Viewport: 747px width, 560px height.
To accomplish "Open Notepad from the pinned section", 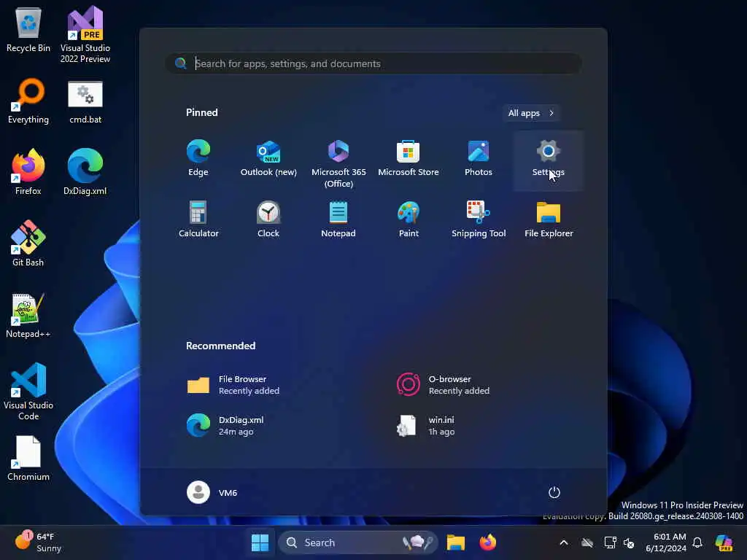I will [338, 219].
